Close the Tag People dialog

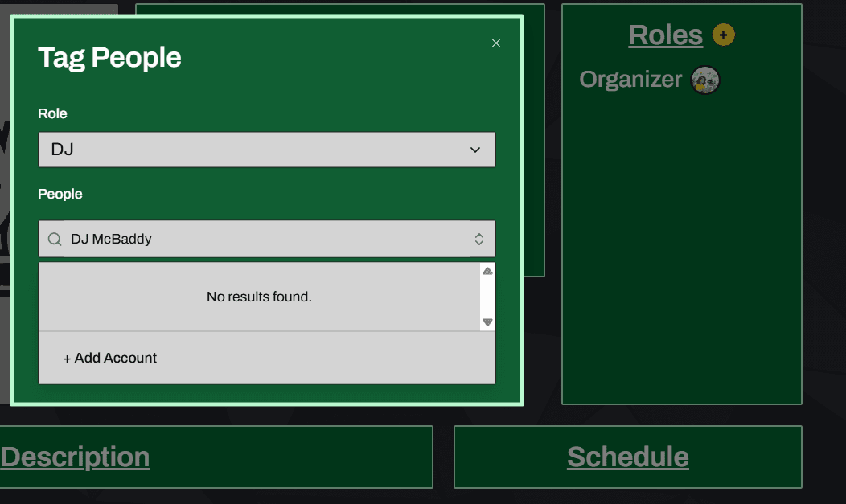(x=496, y=43)
